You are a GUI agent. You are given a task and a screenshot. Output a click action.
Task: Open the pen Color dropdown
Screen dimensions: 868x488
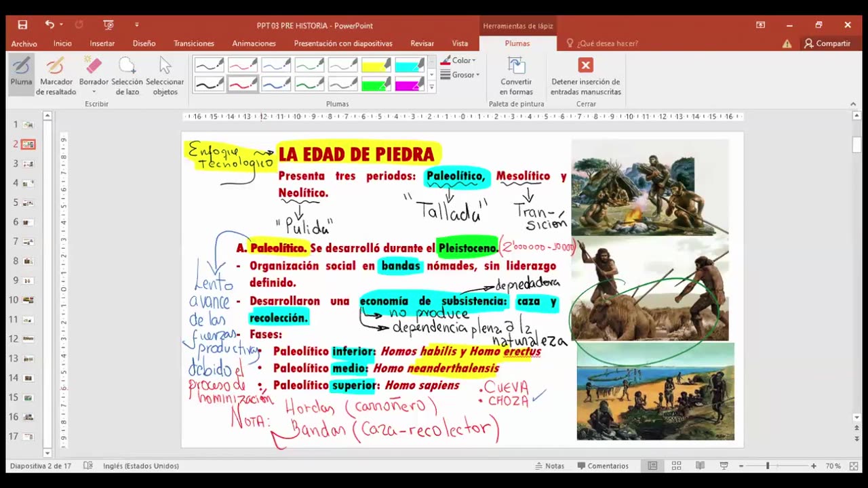coord(458,60)
